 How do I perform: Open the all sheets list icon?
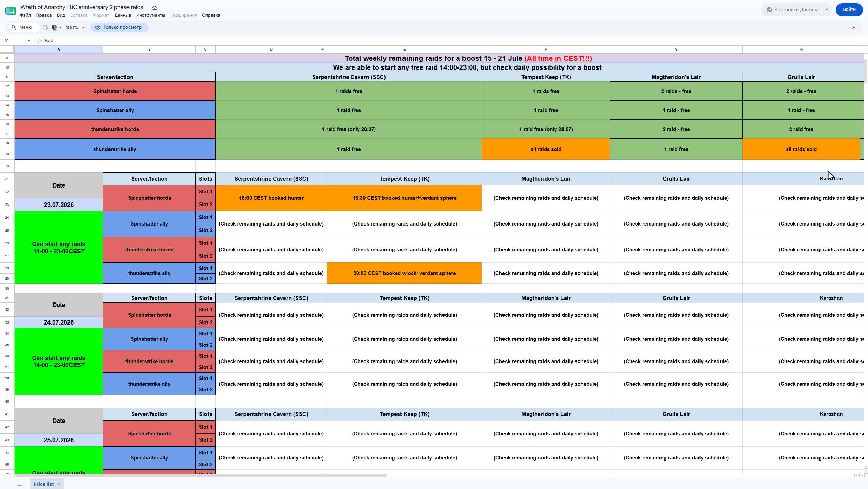pos(20,484)
